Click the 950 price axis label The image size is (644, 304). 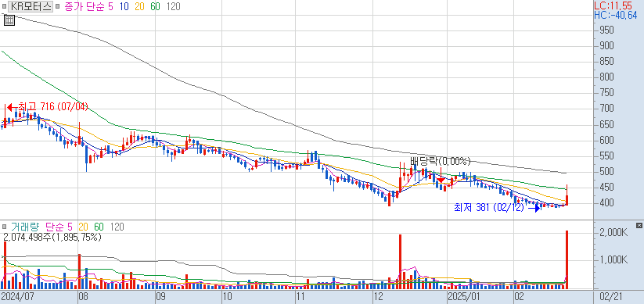click(x=607, y=30)
